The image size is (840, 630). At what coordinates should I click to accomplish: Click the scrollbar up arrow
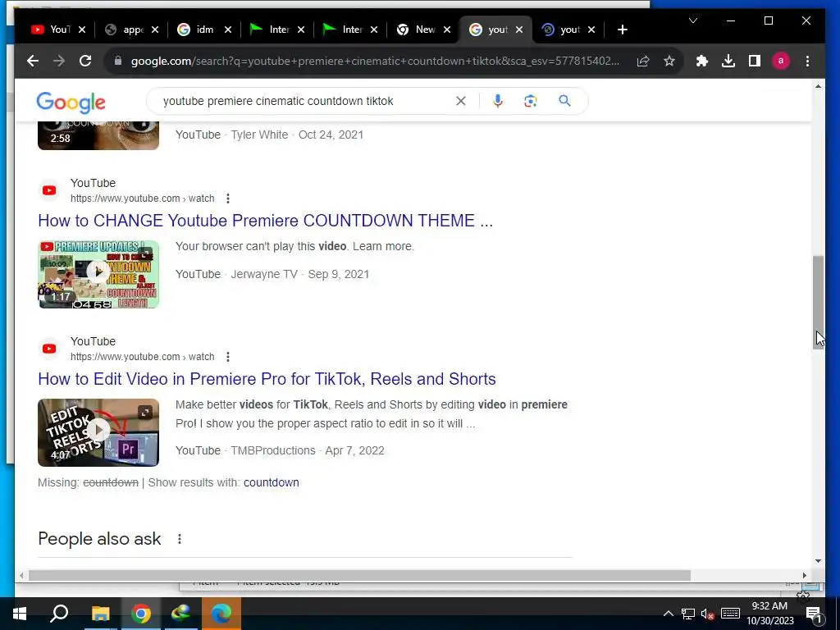(818, 86)
